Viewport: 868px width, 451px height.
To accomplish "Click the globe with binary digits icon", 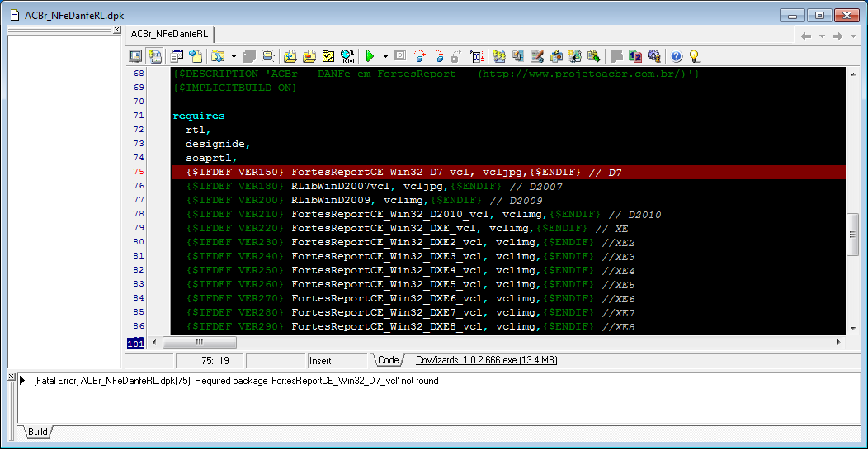I will (x=347, y=56).
